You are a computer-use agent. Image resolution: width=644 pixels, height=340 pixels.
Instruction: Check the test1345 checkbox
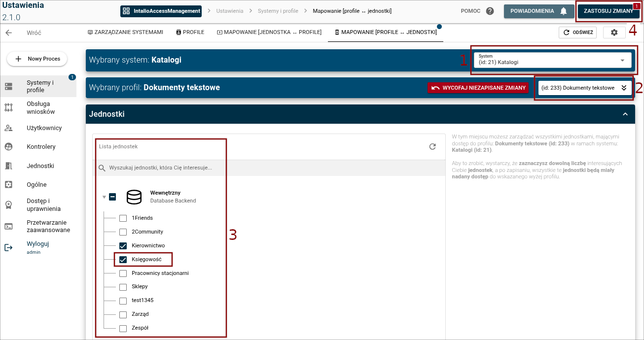(123, 301)
